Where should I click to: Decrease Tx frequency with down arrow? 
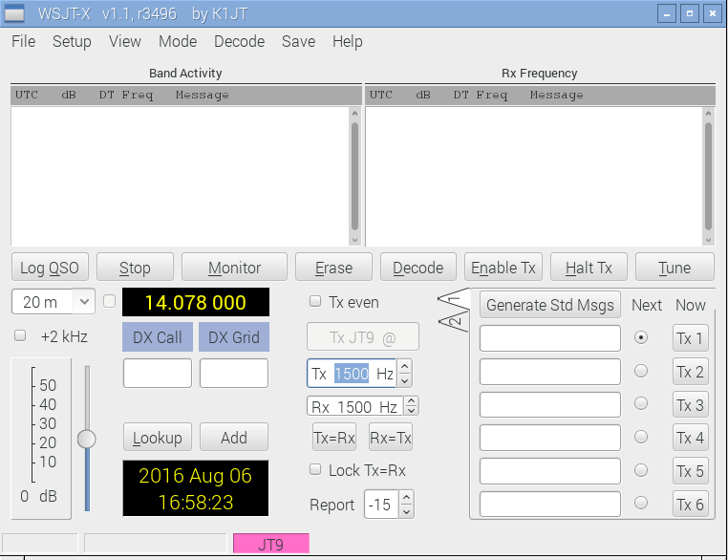(x=404, y=380)
